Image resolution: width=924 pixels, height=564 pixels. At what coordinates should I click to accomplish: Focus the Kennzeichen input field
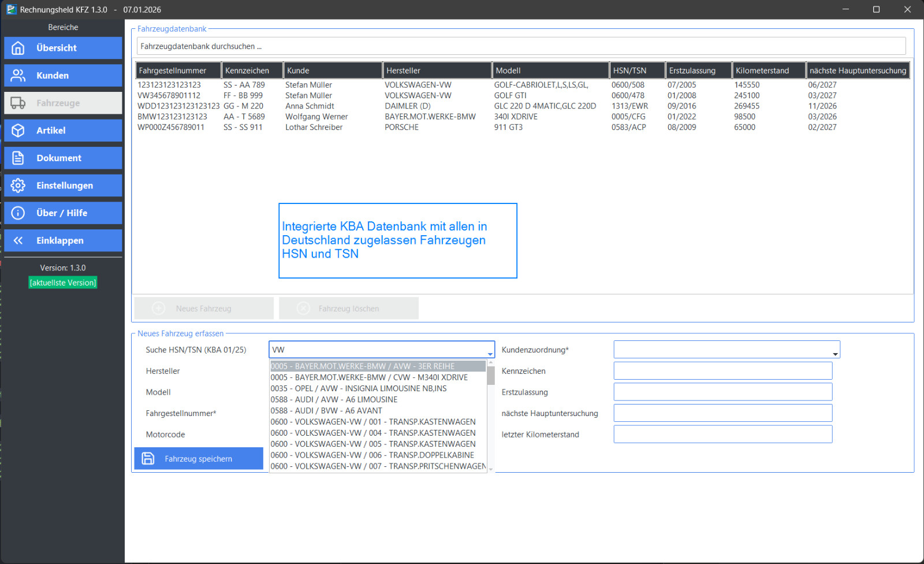tap(722, 371)
